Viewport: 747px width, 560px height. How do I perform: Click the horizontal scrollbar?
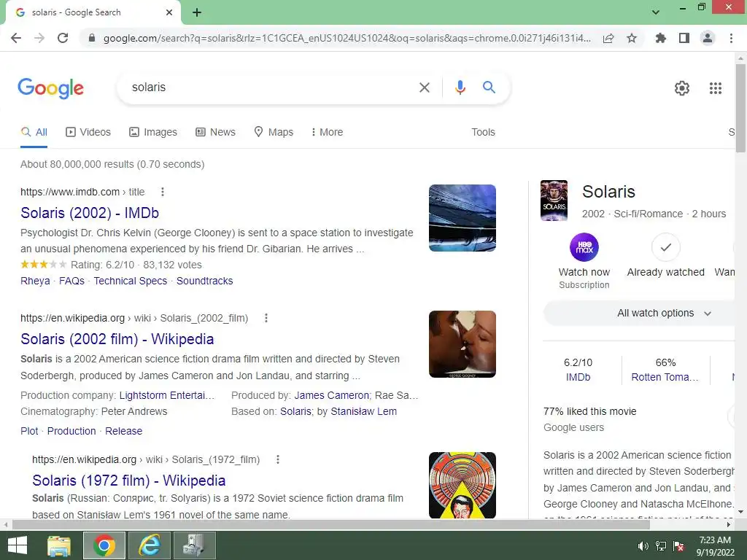coord(331,525)
